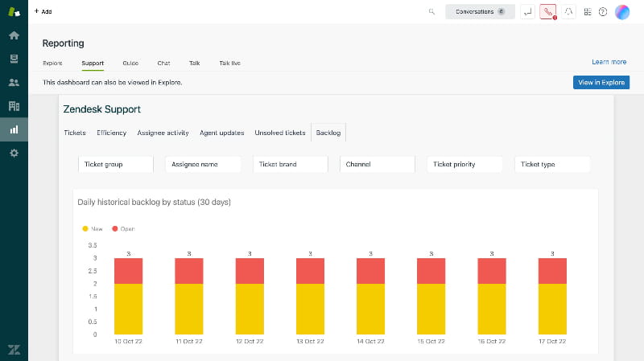Select the Talk live reporting tab

tap(229, 63)
